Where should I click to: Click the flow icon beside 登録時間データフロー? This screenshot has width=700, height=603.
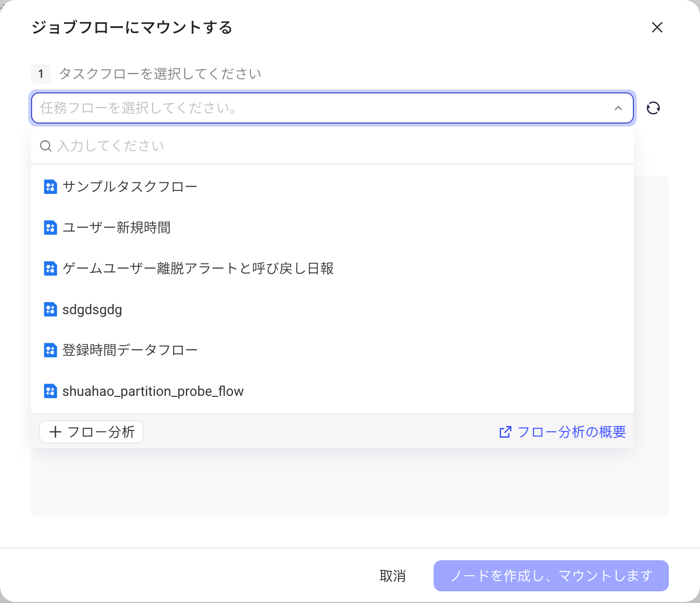point(51,350)
